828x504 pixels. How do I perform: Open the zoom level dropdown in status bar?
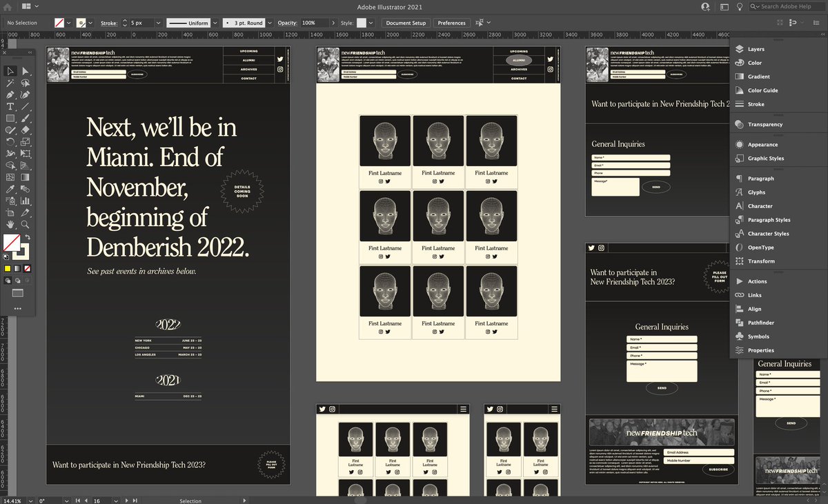tap(30, 501)
